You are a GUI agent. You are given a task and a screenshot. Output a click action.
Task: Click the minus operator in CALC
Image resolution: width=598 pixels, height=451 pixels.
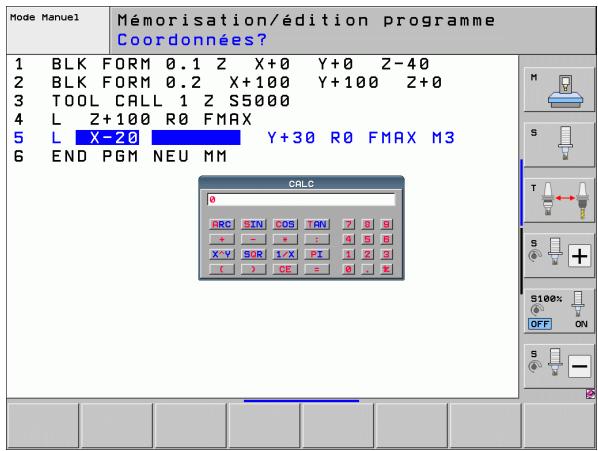coord(253,239)
